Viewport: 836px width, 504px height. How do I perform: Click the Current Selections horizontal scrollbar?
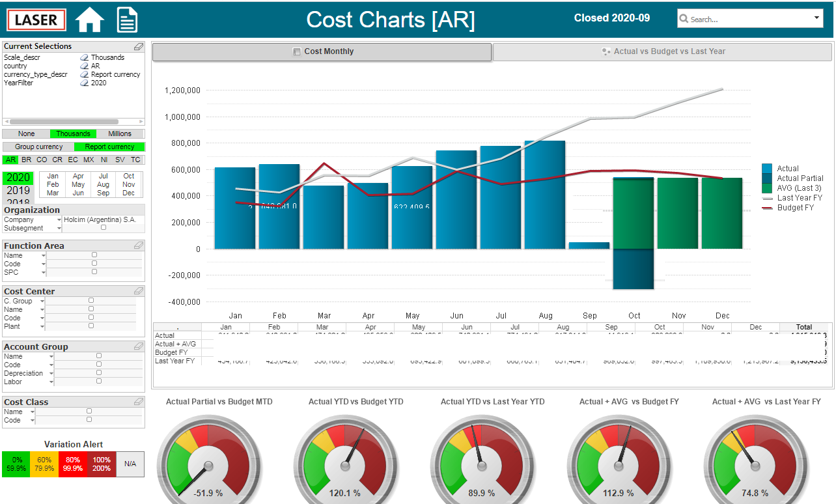click(74, 122)
